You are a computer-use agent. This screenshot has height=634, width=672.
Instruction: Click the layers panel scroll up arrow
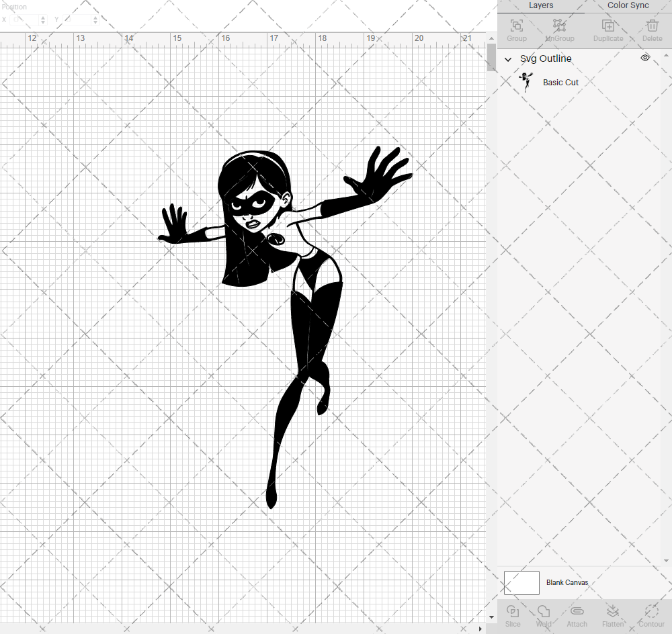point(666,55)
